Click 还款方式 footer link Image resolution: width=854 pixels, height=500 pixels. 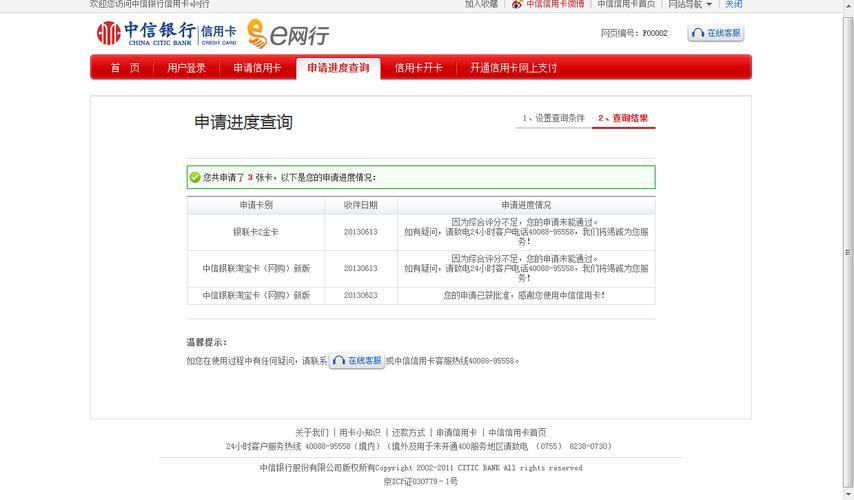(408, 432)
